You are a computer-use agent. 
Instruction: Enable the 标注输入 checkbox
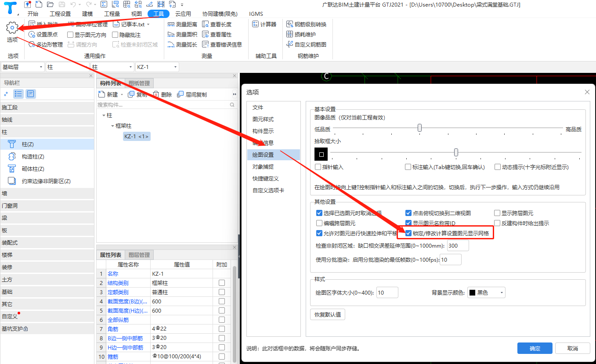[x=408, y=167]
